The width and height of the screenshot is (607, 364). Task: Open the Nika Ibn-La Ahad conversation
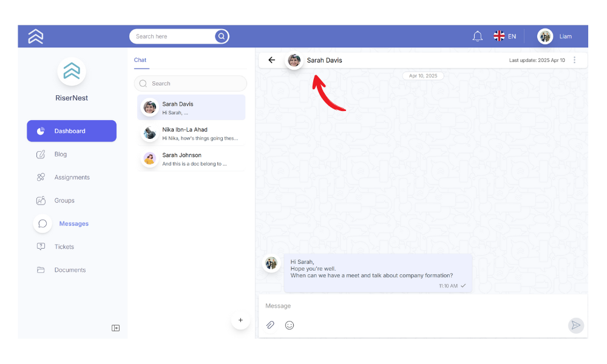[x=191, y=133]
